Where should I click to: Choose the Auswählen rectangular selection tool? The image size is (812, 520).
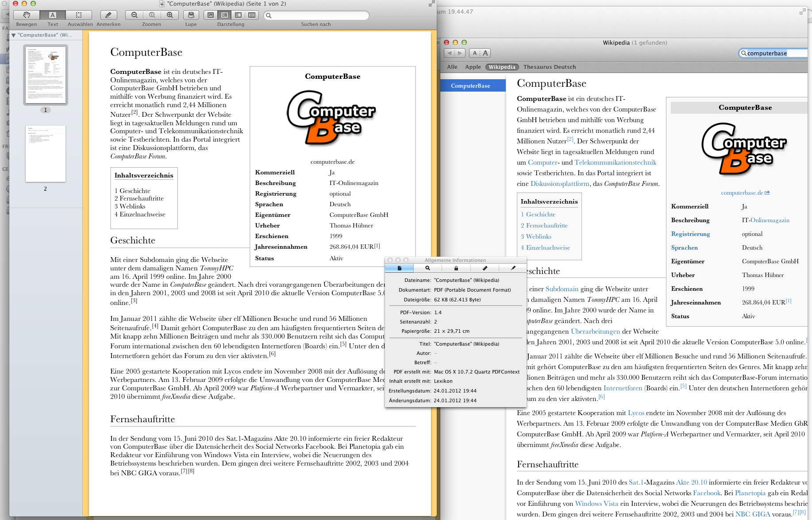[x=79, y=15]
